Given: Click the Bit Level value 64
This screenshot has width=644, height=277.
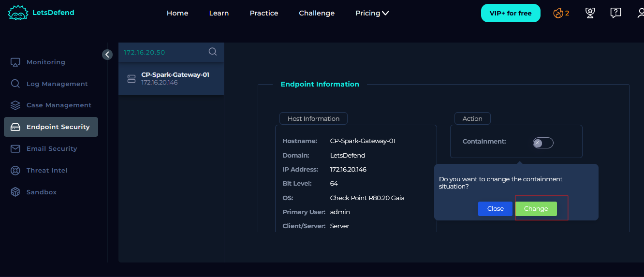Looking at the screenshot, I should tap(334, 184).
